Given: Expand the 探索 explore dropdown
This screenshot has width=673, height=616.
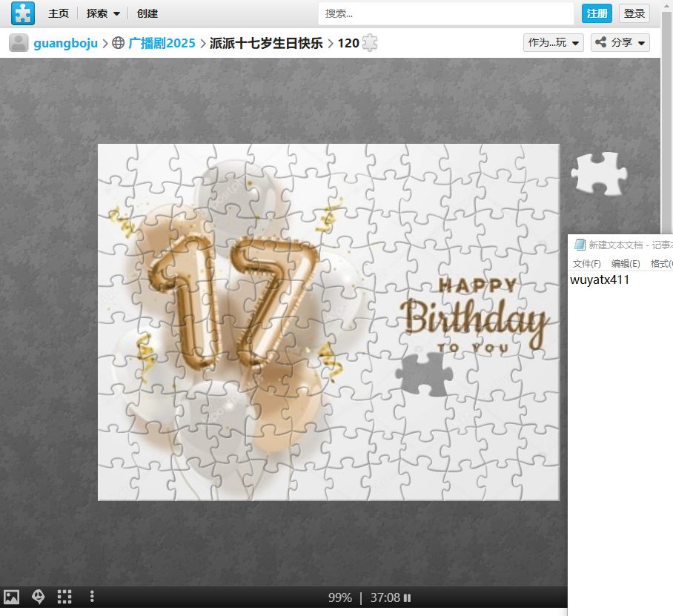Looking at the screenshot, I should click(x=103, y=13).
